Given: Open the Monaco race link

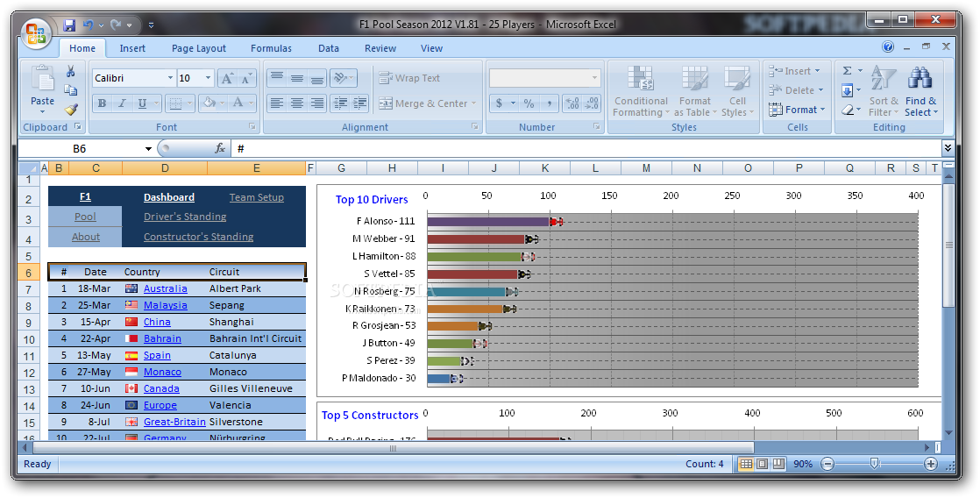Looking at the screenshot, I should coord(162,371).
